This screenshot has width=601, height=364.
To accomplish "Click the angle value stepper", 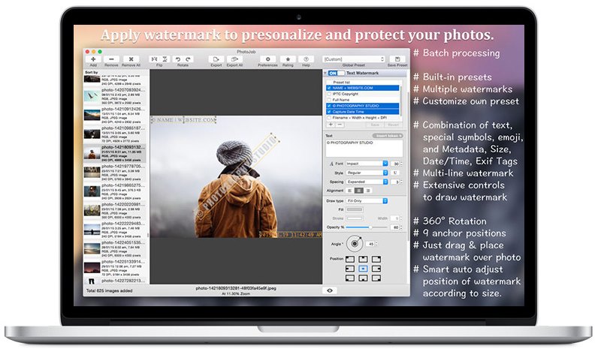I will [376, 244].
